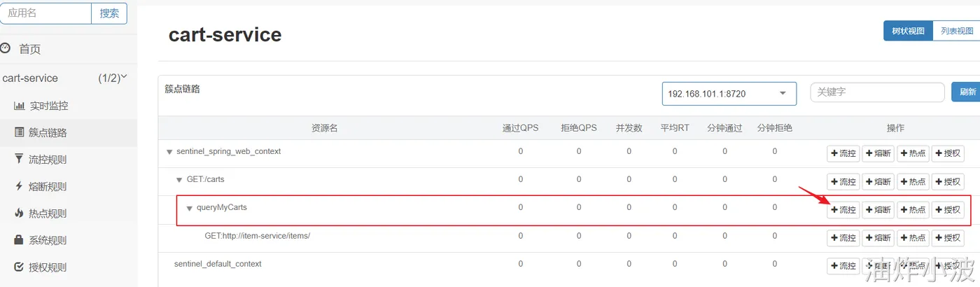Switch to 树状视图 tree view
Image resolution: width=980 pixels, height=287 pixels.
pos(908,31)
